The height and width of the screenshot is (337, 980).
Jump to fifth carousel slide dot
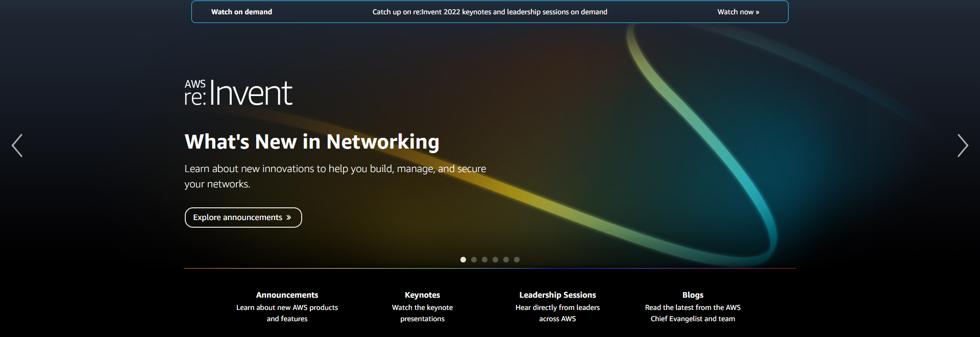(x=506, y=259)
